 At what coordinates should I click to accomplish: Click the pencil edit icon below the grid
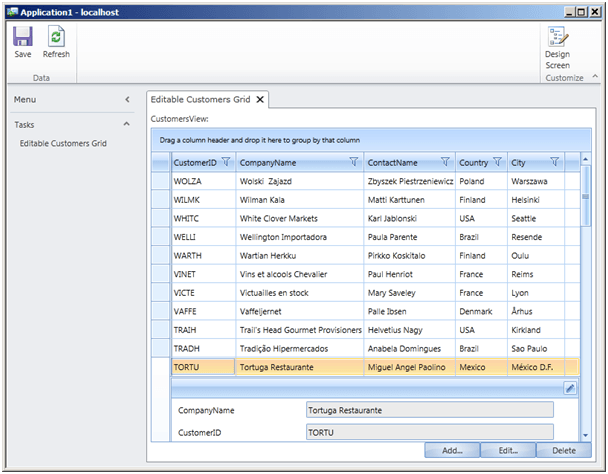(x=569, y=388)
